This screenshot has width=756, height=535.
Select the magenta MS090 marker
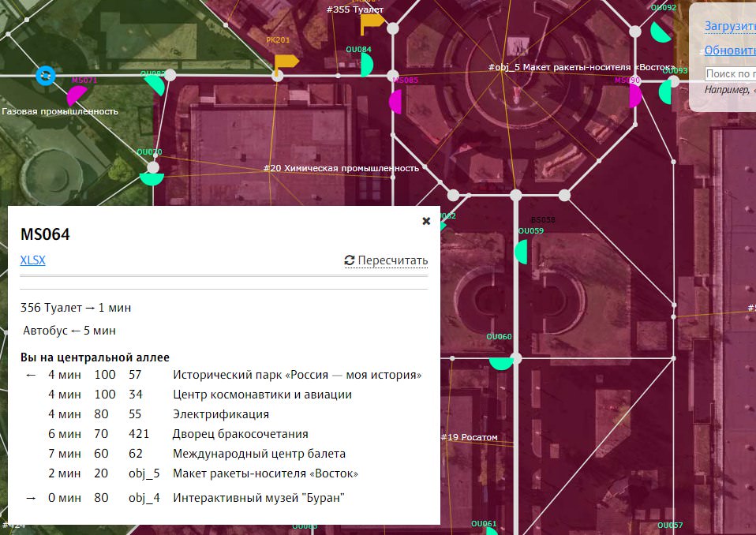[634, 95]
